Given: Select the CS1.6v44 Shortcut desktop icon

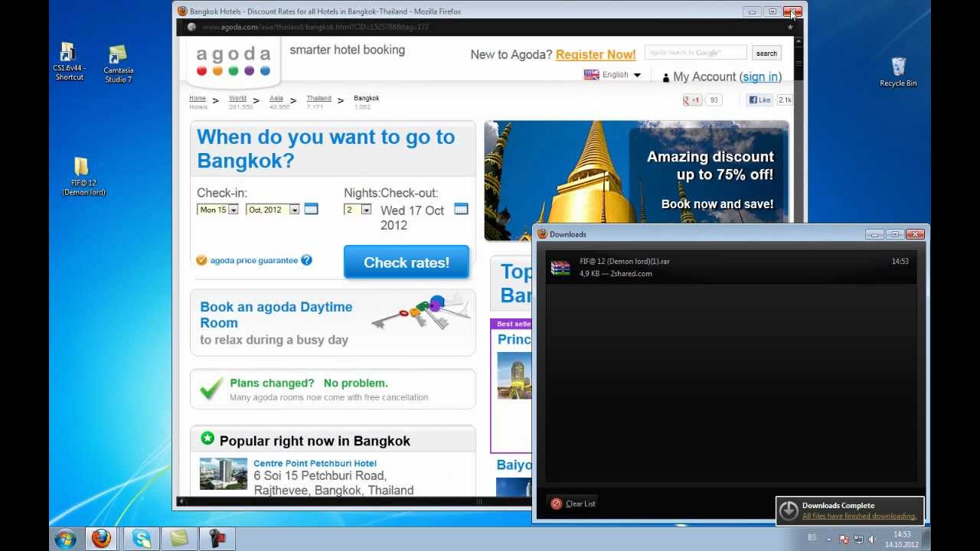Looking at the screenshot, I should tap(69, 62).
